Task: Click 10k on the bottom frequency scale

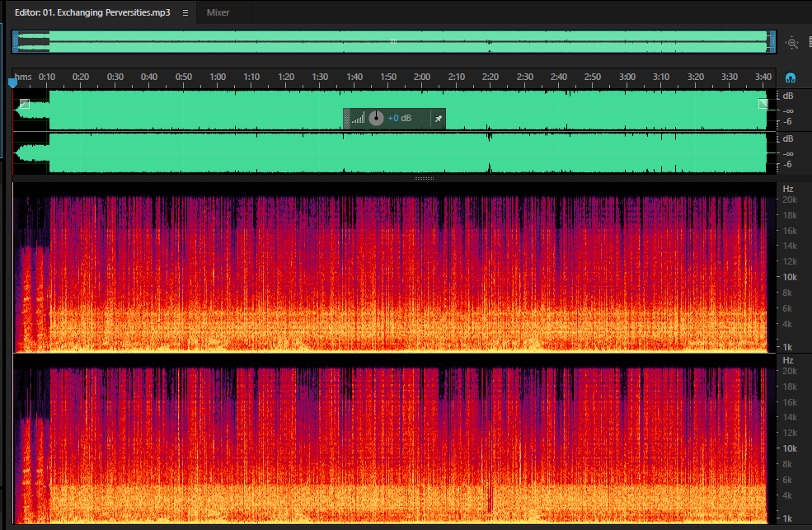Action: pos(789,448)
